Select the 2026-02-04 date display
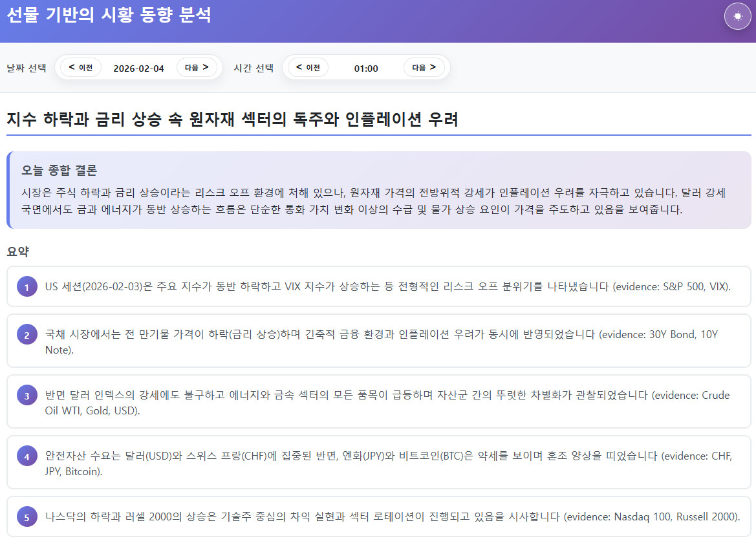 coord(138,68)
